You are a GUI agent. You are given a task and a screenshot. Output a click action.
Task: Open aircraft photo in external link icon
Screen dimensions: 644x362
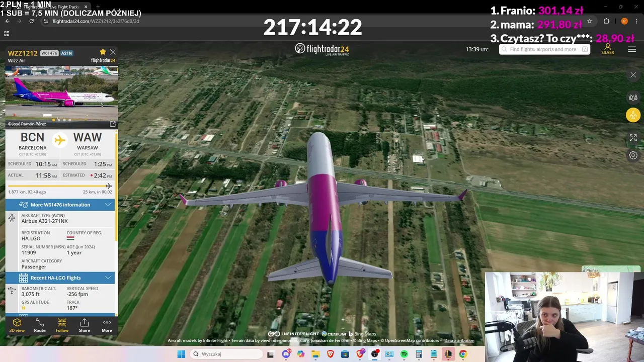112,124
